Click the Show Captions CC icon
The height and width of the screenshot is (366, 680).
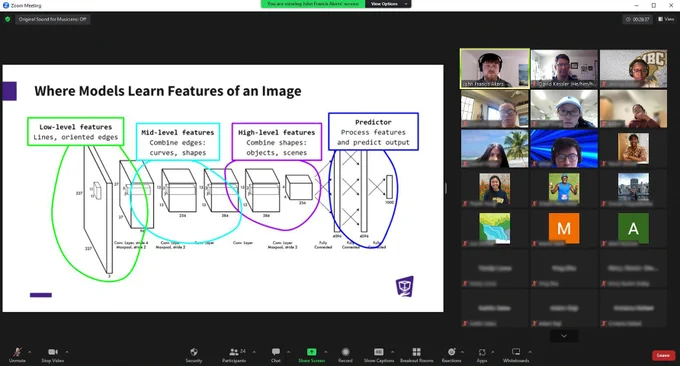pyautogui.click(x=379, y=352)
